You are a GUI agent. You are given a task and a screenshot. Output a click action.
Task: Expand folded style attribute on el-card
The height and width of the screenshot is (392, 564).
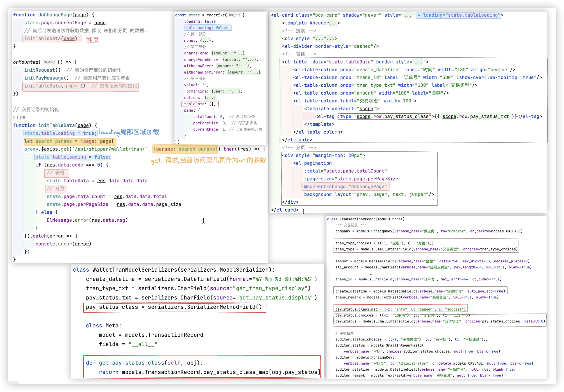[x=407, y=15]
